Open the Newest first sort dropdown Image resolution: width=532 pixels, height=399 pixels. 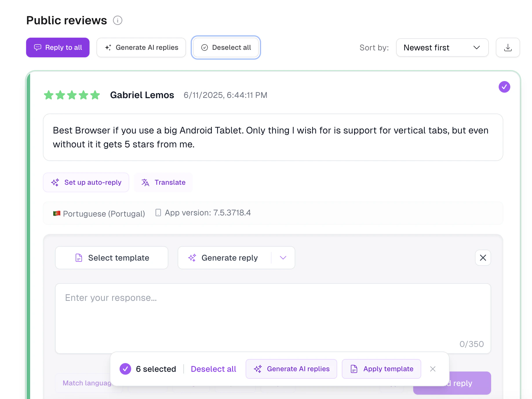tap(442, 47)
